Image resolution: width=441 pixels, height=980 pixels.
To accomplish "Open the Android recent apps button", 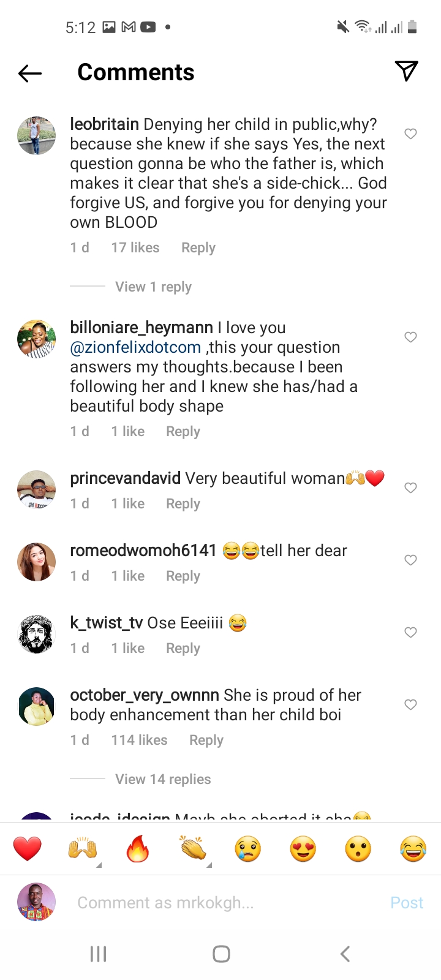I will 98,954.
